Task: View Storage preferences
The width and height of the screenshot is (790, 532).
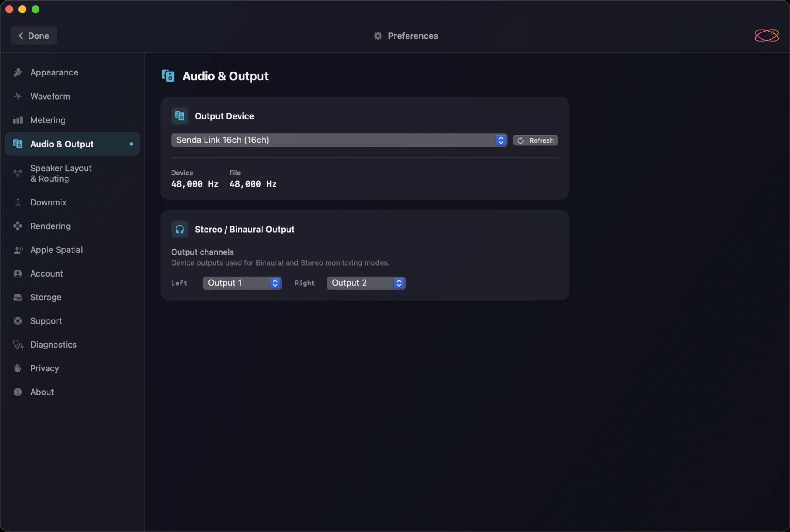Action: point(72,297)
